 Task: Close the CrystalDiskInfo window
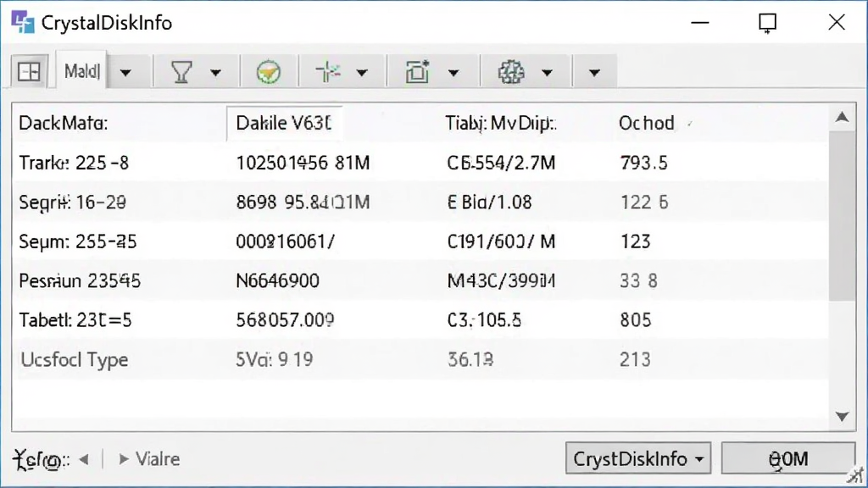[x=837, y=23]
